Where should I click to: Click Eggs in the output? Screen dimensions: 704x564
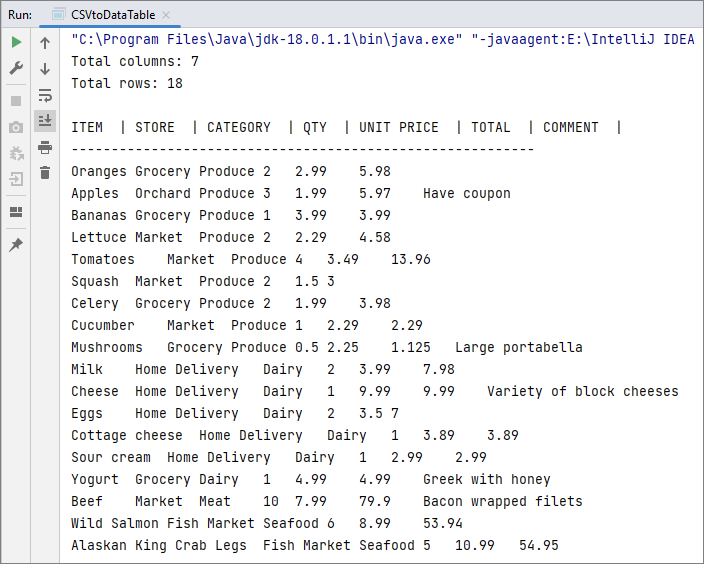tap(87, 414)
